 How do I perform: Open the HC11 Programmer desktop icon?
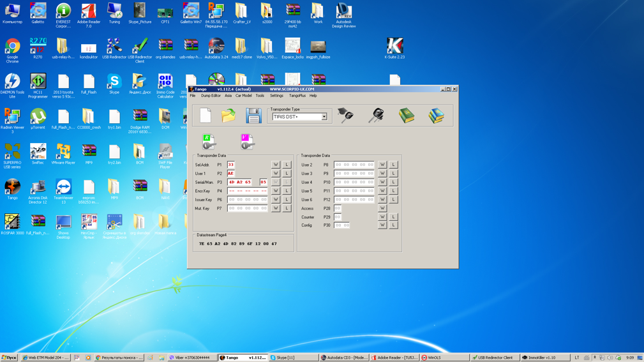pyautogui.click(x=38, y=86)
